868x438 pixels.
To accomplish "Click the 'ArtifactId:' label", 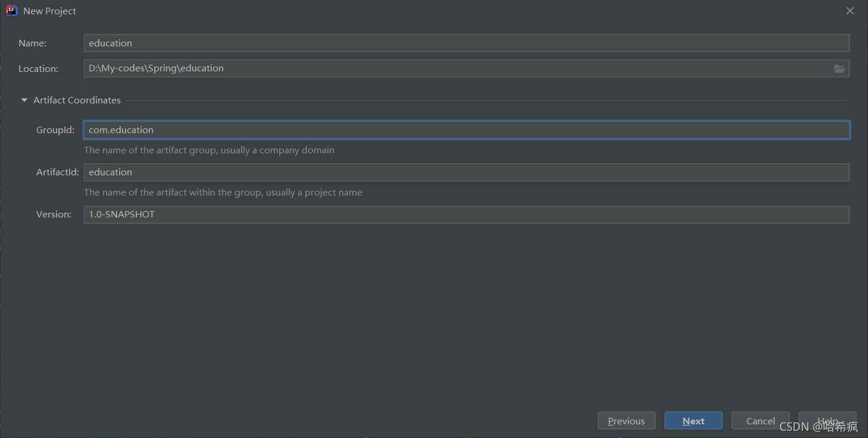I will (x=58, y=172).
